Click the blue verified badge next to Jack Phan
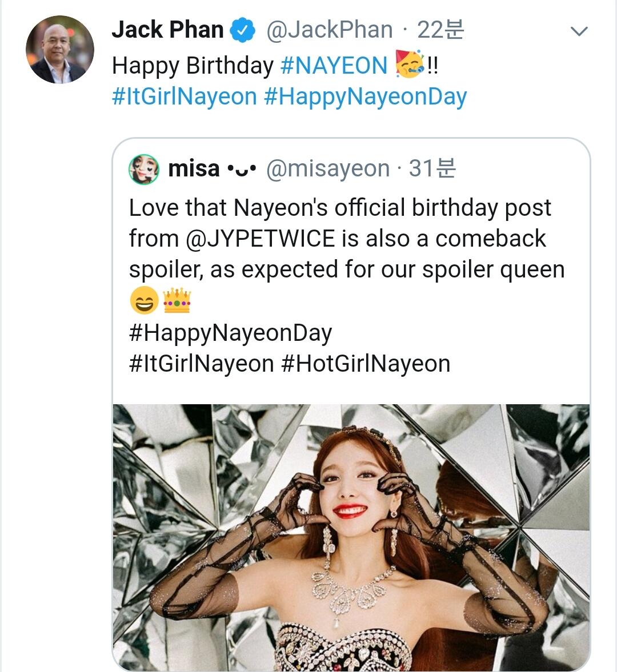Viewport: 617px width, 672px height. click(242, 30)
